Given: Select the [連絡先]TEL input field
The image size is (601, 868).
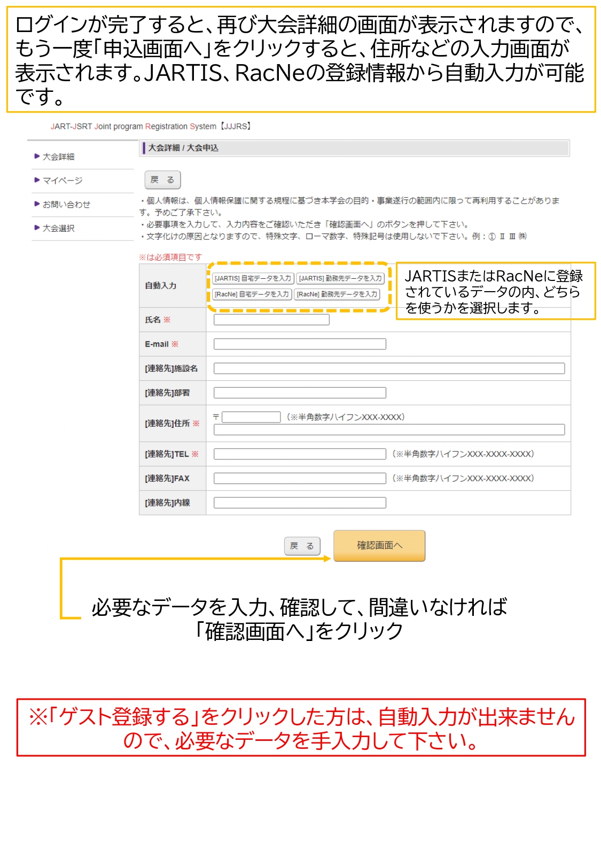Looking at the screenshot, I should (x=300, y=454).
